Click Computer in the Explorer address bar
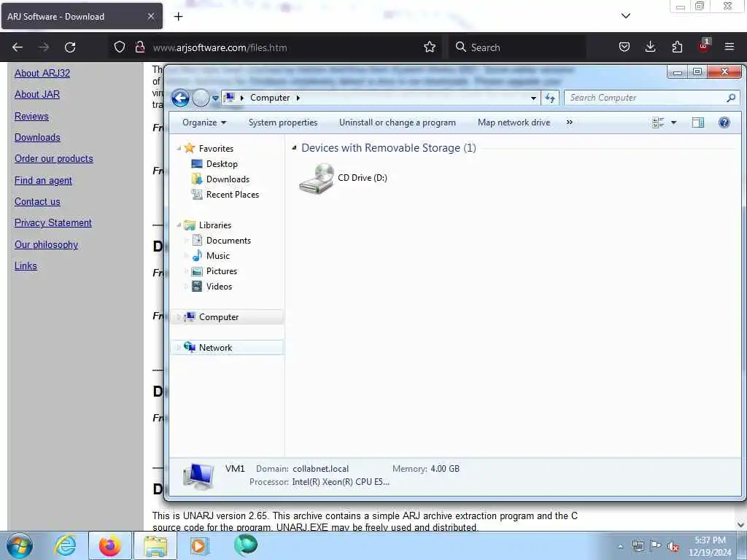The width and height of the screenshot is (747, 560). [x=270, y=98]
